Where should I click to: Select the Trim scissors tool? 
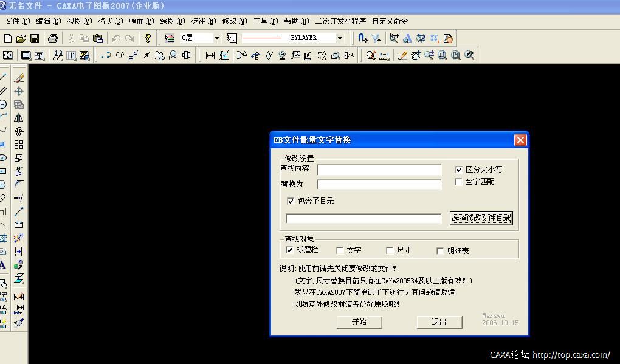point(19,171)
